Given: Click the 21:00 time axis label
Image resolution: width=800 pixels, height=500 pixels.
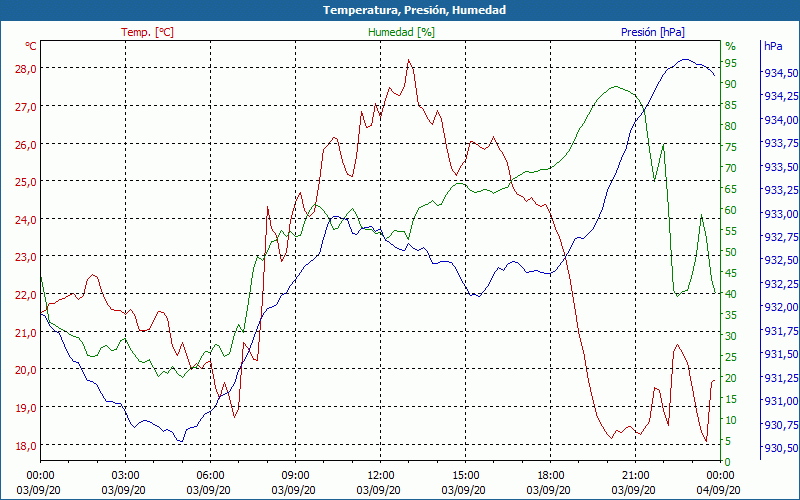Looking at the screenshot, I should (636, 476).
